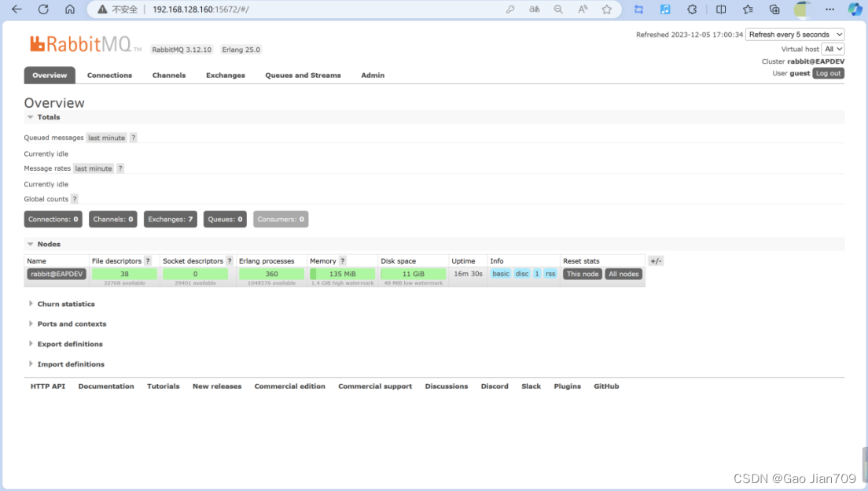This screenshot has height=491, width=868.
Task: Click Consumers: 0 count button
Action: [281, 220]
